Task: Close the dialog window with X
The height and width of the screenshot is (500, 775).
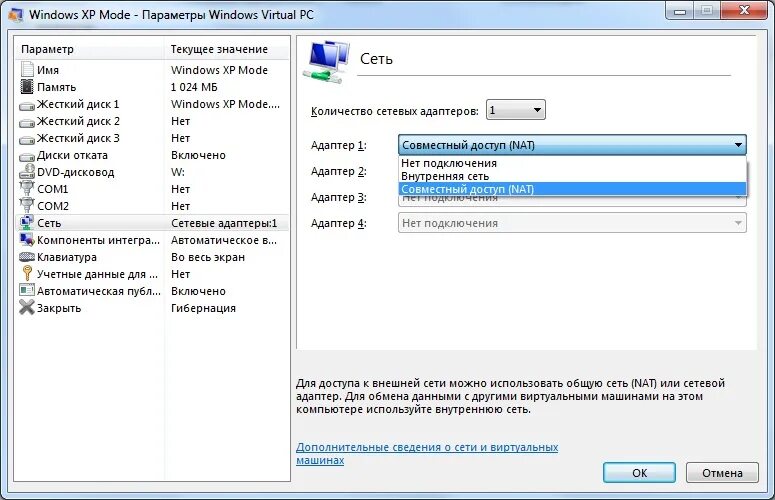Action: [x=744, y=10]
